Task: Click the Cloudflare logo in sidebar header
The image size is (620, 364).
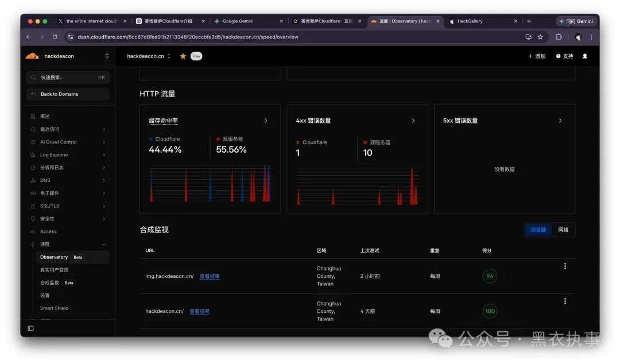Action: pos(32,56)
